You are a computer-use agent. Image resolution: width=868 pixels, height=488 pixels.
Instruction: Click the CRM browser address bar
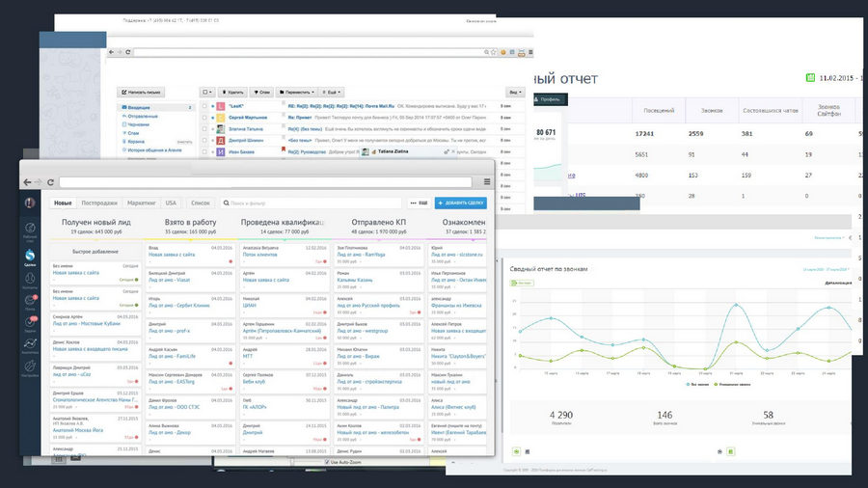tap(265, 182)
